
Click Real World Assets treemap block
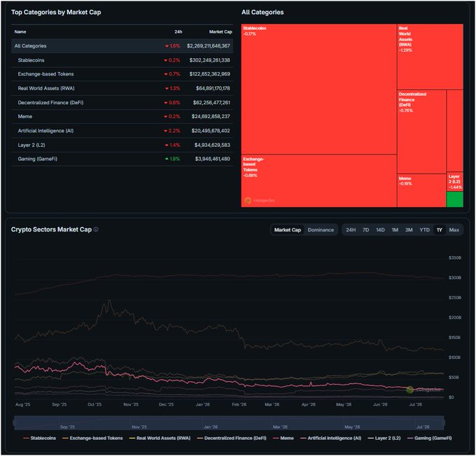(430, 57)
